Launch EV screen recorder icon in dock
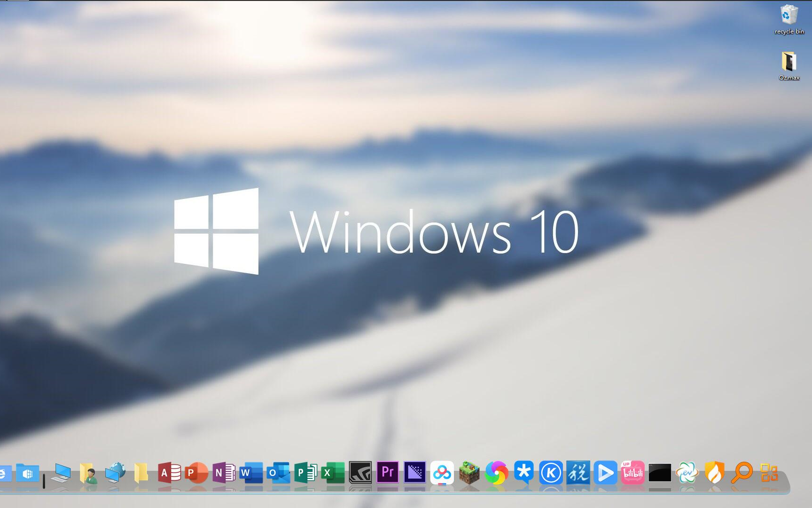 click(687, 473)
